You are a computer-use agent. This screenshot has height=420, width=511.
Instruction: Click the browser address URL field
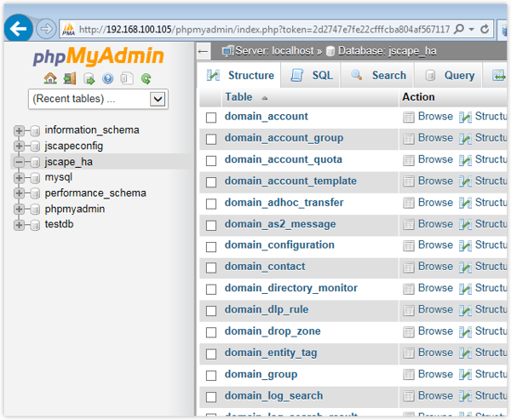click(264, 29)
